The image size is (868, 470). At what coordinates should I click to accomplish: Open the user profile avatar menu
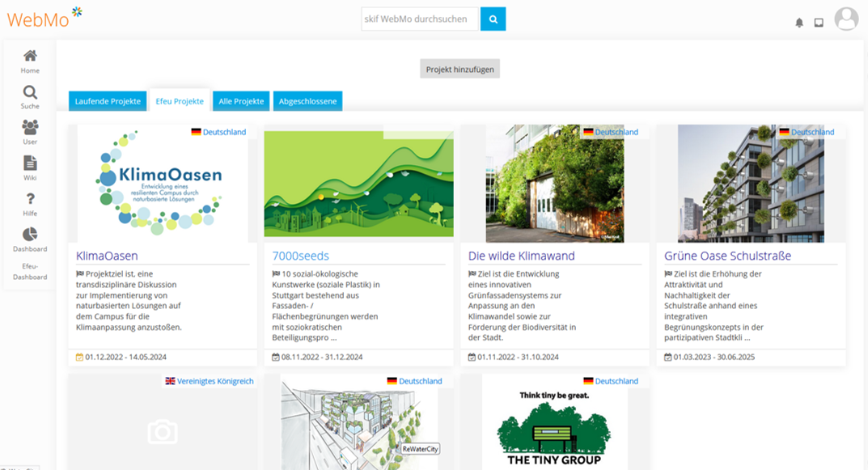tap(846, 19)
